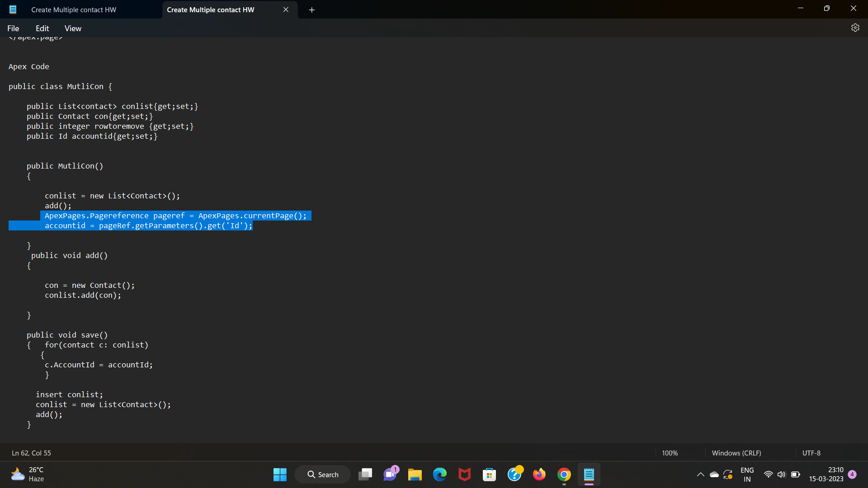Click the Windows Start icon
The width and height of the screenshot is (868, 488).
click(x=280, y=474)
